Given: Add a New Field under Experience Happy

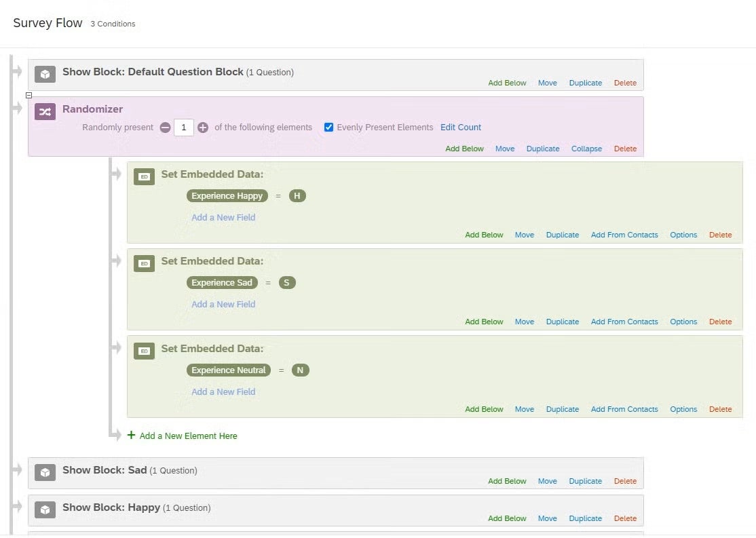Looking at the screenshot, I should pyautogui.click(x=223, y=217).
